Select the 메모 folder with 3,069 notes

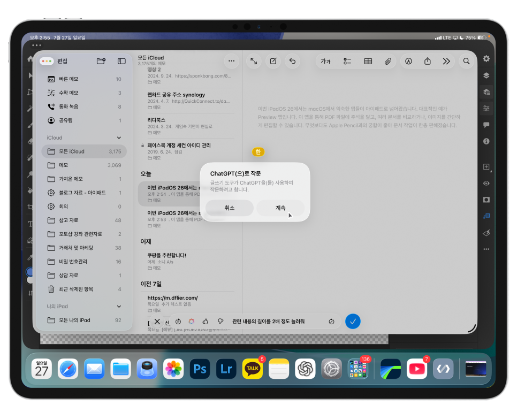click(x=84, y=165)
